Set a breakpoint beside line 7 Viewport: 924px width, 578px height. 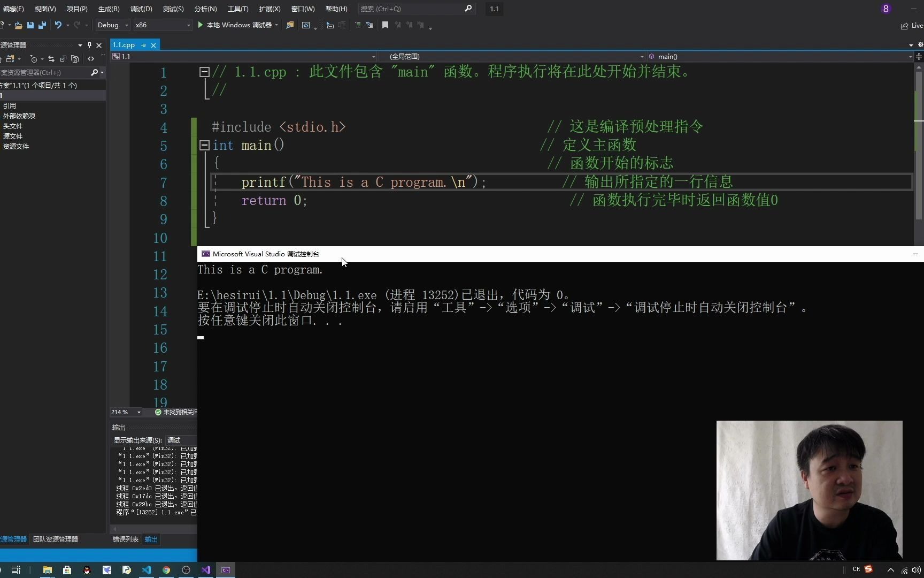138,183
